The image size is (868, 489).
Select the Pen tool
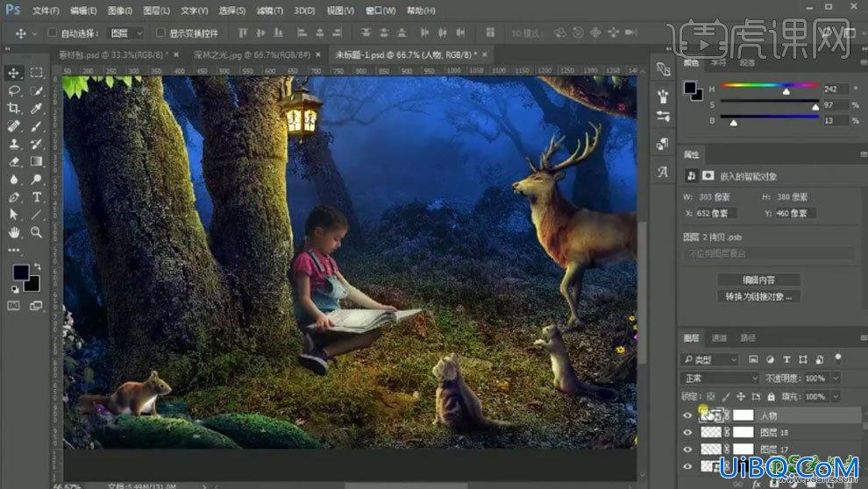click(14, 197)
